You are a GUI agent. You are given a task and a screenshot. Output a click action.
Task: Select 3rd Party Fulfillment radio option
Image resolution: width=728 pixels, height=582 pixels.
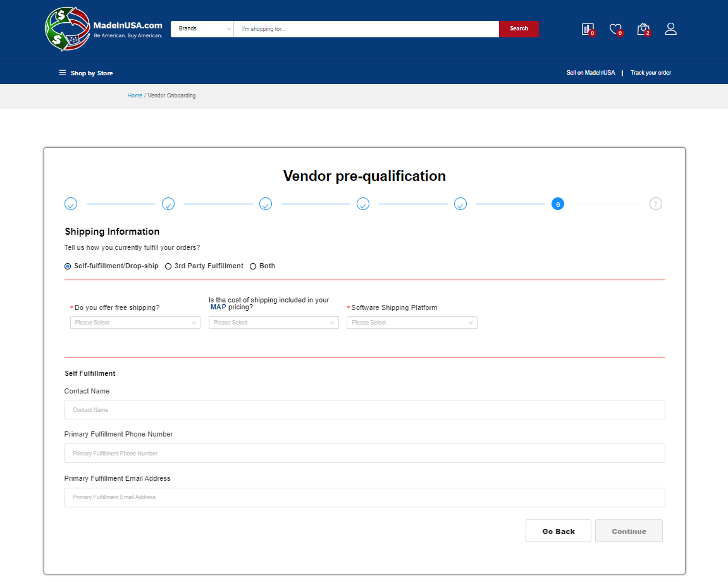pyautogui.click(x=168, y=266)
